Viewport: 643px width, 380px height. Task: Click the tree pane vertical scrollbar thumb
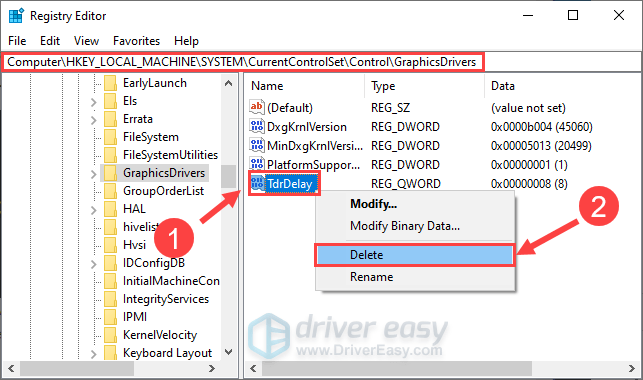coord(229,176)
